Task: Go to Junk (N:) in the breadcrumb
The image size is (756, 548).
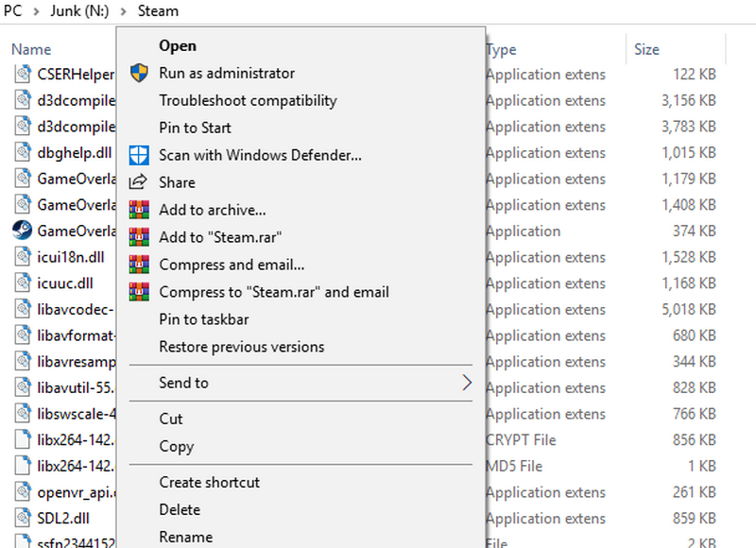Action: tap(79, 10)
